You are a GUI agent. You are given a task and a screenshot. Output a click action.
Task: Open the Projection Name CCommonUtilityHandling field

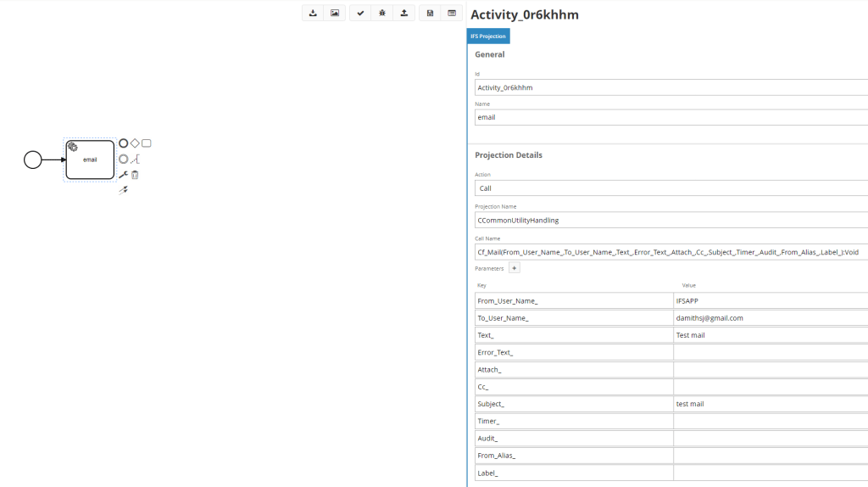click(670, 220)
